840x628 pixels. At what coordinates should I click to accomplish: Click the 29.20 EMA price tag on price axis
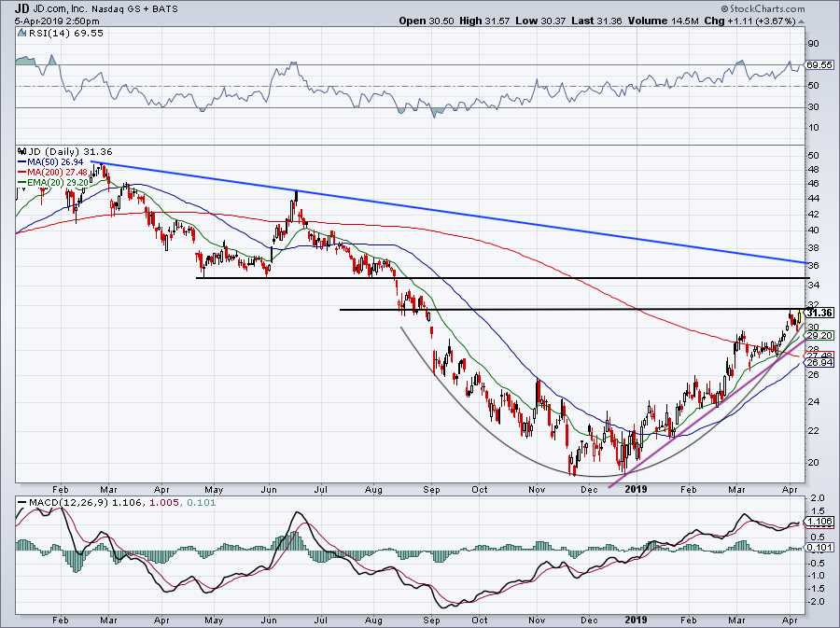pos(820,336)
